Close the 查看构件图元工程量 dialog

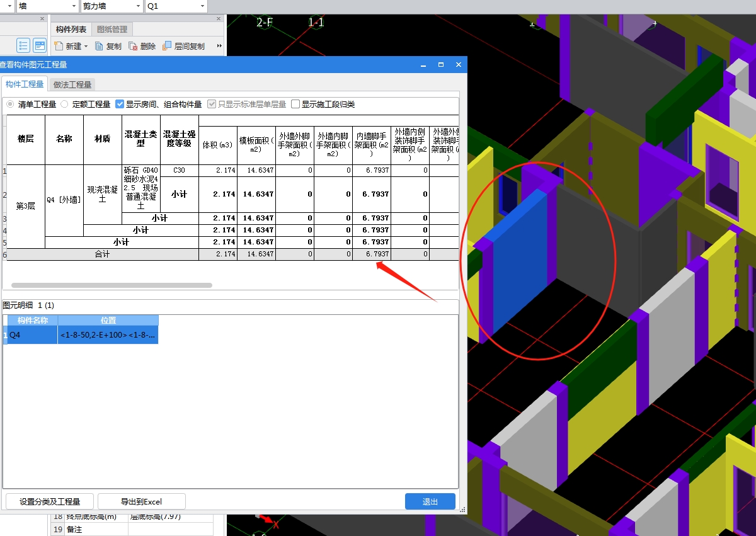(x=459, y=64)
